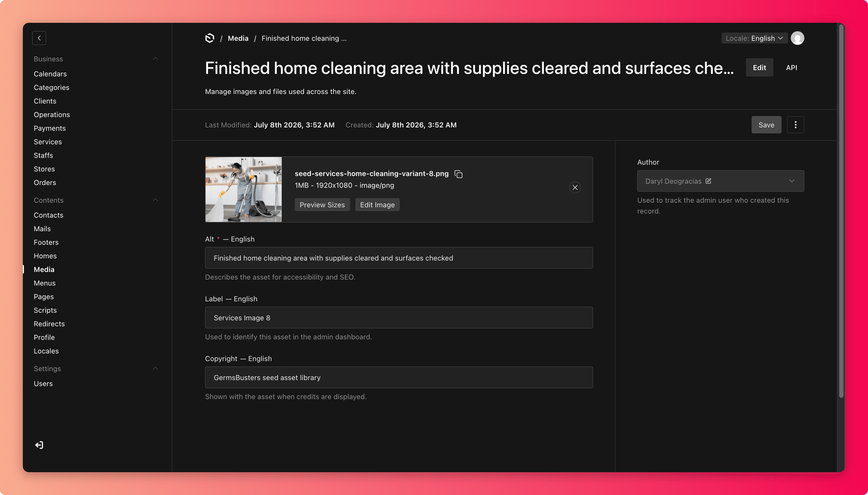This screenshot has height=495, width=868.
Task: Collapse the Business nav group
Action: [x=156, y=59]
